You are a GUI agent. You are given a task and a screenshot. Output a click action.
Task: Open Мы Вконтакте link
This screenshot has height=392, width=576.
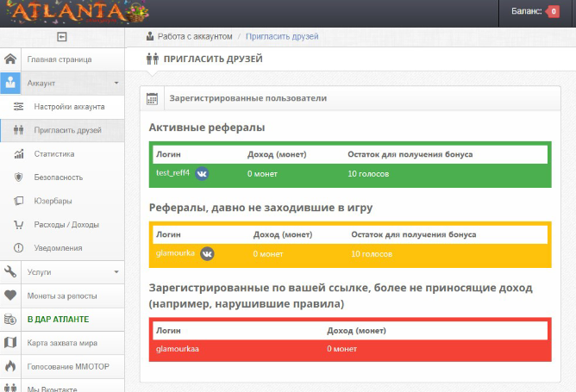coord(52,389)
